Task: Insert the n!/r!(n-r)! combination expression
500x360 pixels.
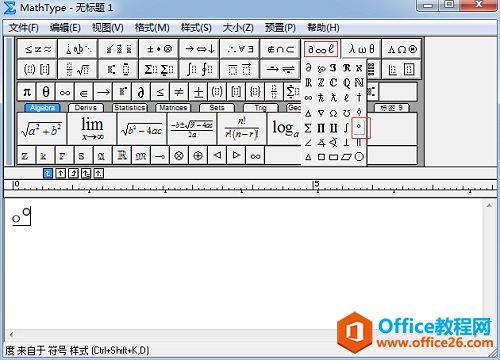Action: [242, 129]
